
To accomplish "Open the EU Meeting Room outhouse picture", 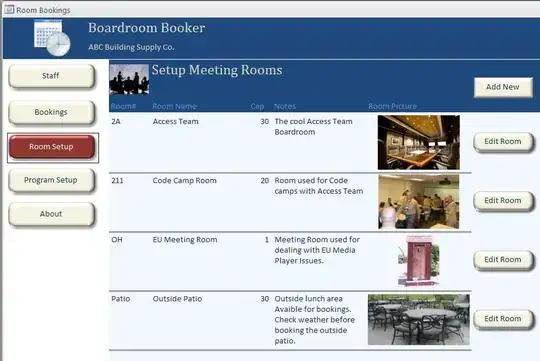I will [x=418, y=261].
